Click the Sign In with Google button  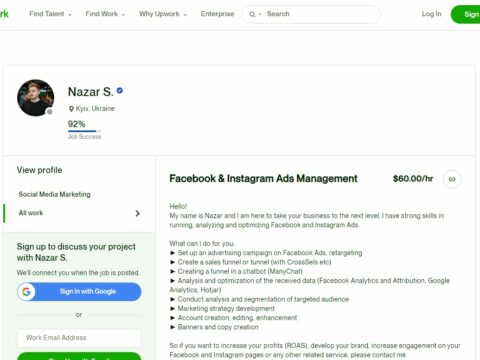pos(79,292)
